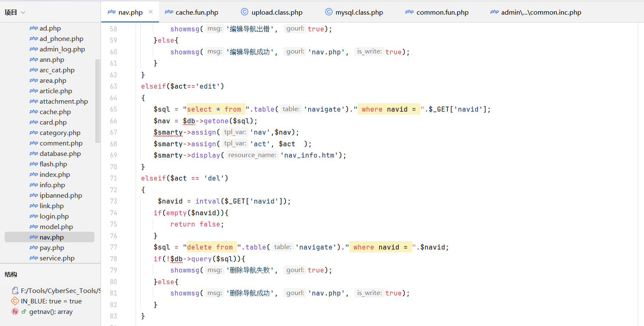Click the mysql.class.php class icon
The image size is (644, 326).
pos(329,12)
